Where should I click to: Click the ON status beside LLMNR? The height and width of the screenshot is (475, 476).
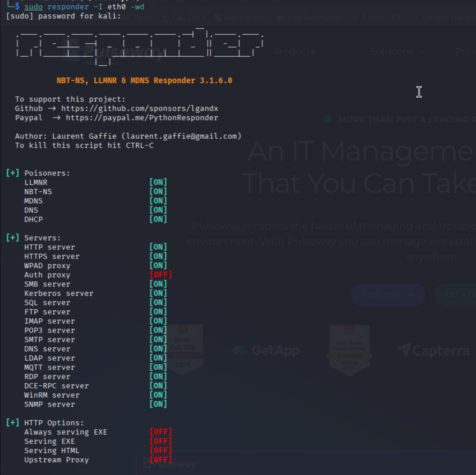[158, 182]
